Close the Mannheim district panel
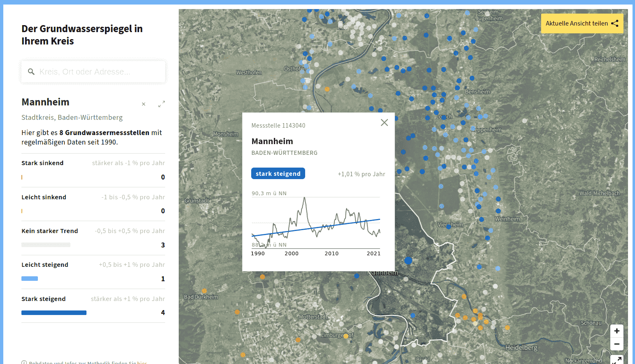 [x=144, y=104]
